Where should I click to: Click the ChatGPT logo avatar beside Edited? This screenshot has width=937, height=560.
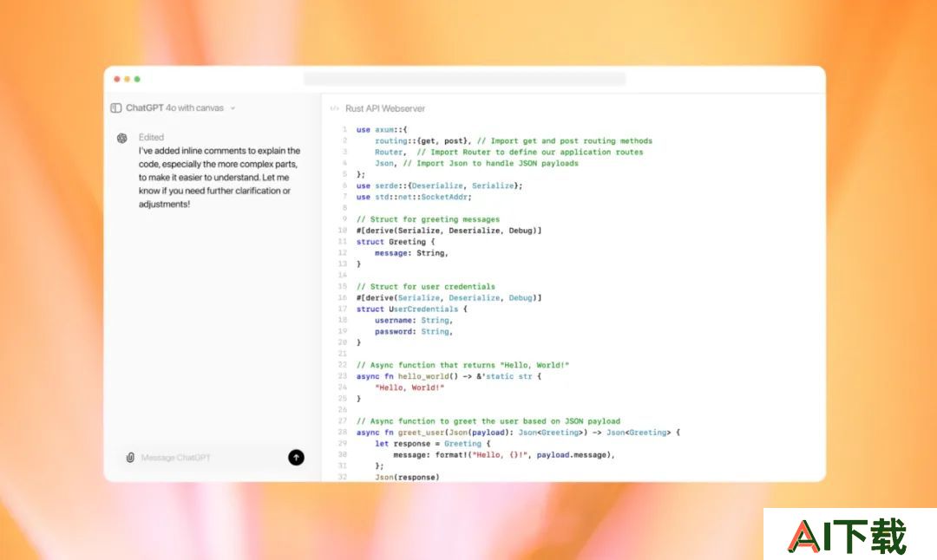122,138
